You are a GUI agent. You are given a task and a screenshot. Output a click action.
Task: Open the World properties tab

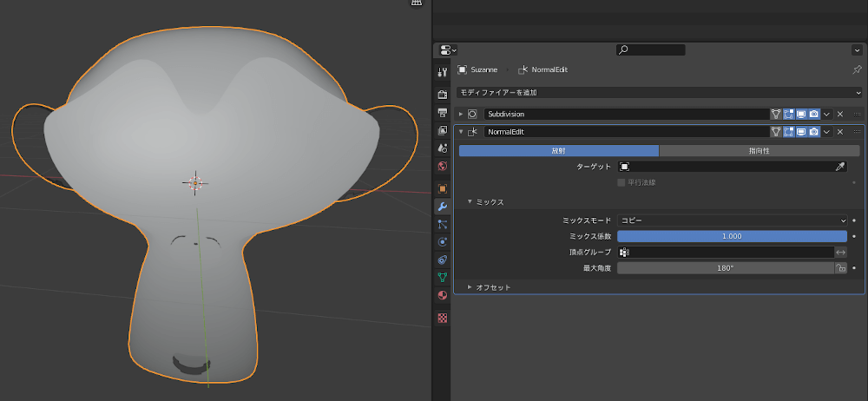click(442, 166)
